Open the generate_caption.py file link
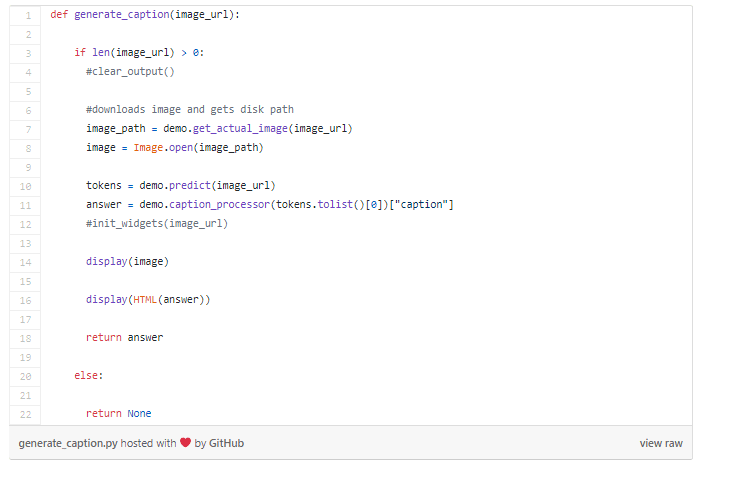This screenshot has width=756, height=494. [x=68, y=443]
